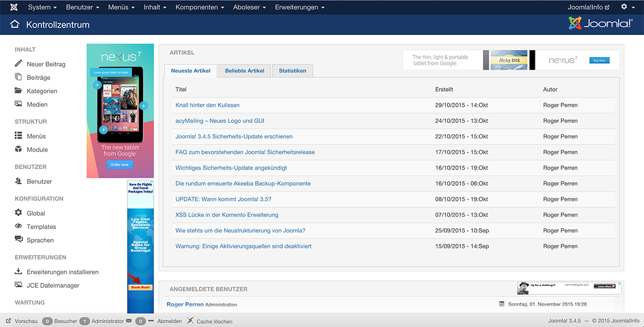The height and width of the screenshot is (327, 644).
Task: Open the Aboleser dropdown menu
Action: pos(250,8)
